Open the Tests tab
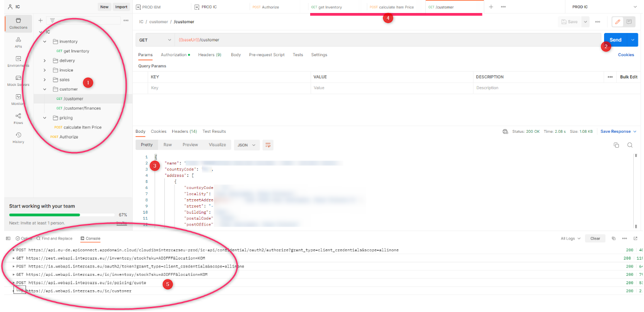 click(298, 55)
